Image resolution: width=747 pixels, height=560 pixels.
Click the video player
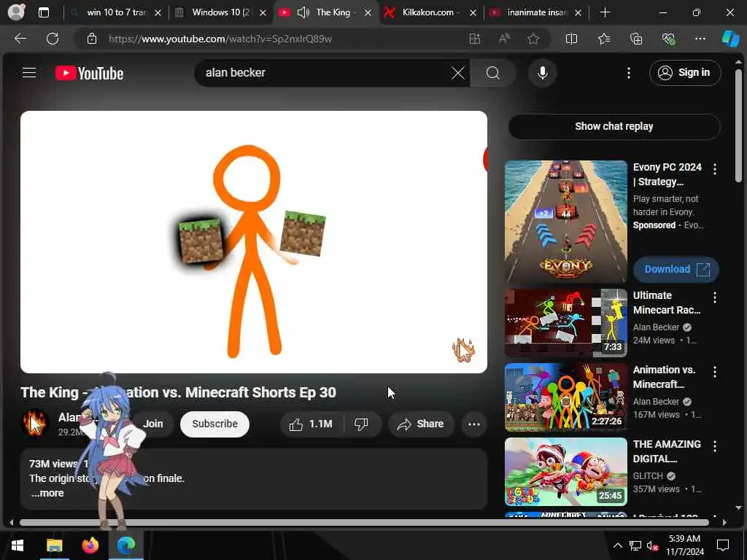coord(253,242)
